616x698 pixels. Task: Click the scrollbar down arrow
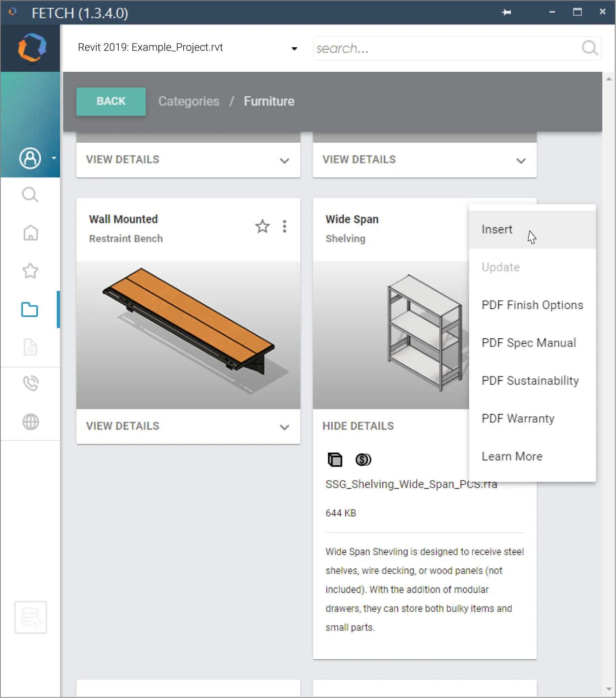[x=609, y=689]
